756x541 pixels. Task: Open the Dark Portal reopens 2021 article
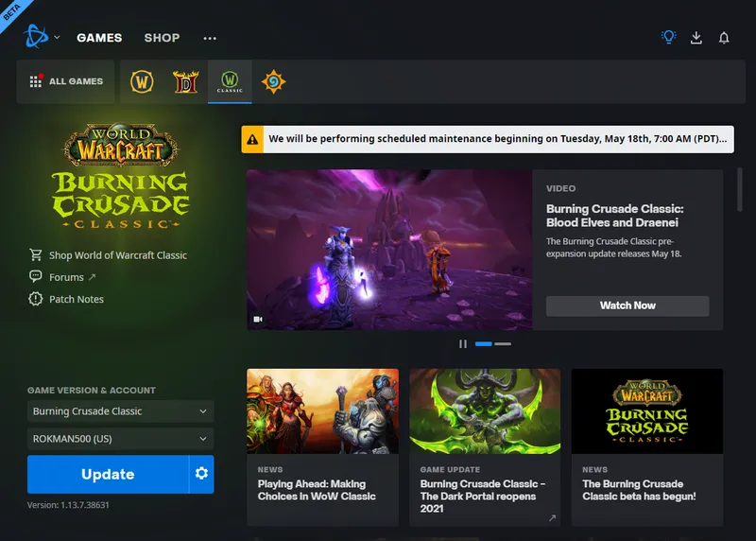pos(485,446)
